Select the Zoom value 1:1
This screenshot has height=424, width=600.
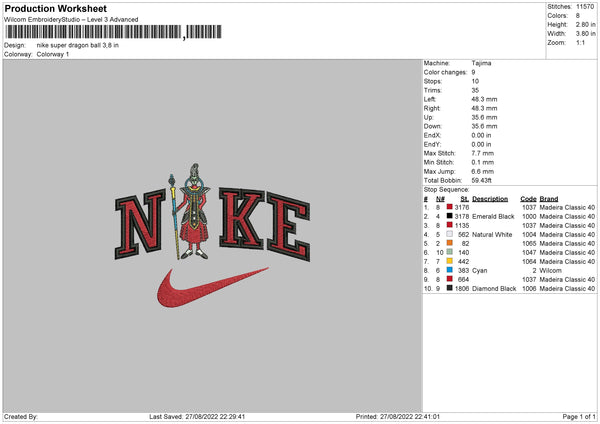(x=580, y=42)
